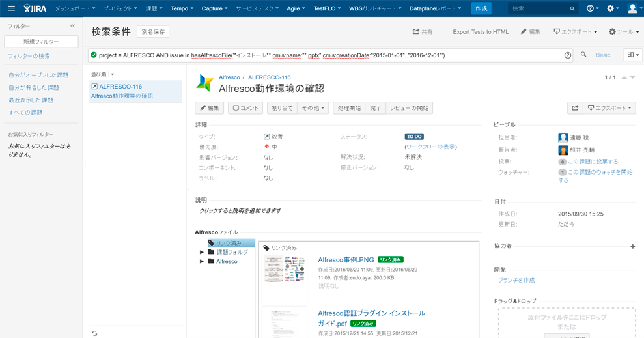Open the その他 dropdown
Viewport: 644px width, 338px height.
[x=313, y=108]
